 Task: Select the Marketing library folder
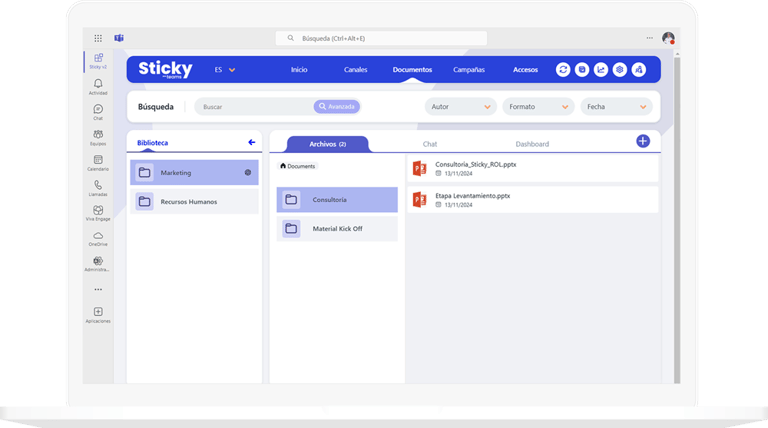194,172
